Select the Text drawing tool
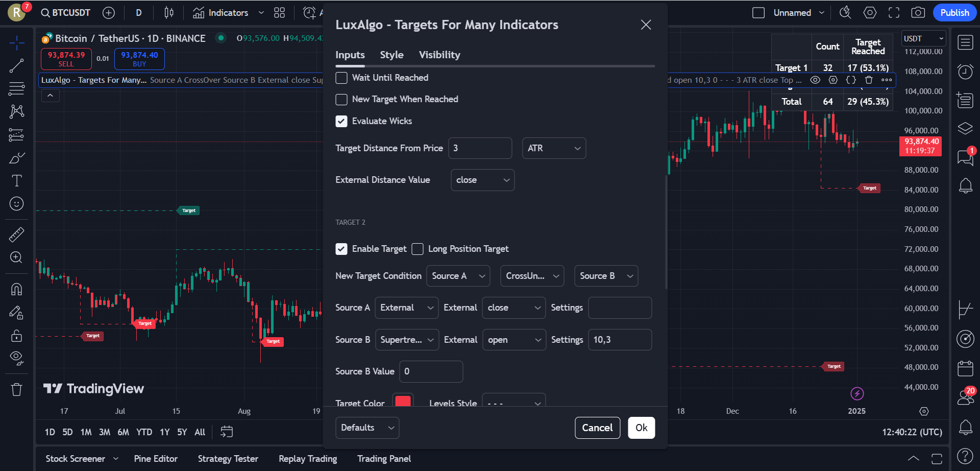The height and width of the screenshot is (471, 980). click(x=17, y=180)
